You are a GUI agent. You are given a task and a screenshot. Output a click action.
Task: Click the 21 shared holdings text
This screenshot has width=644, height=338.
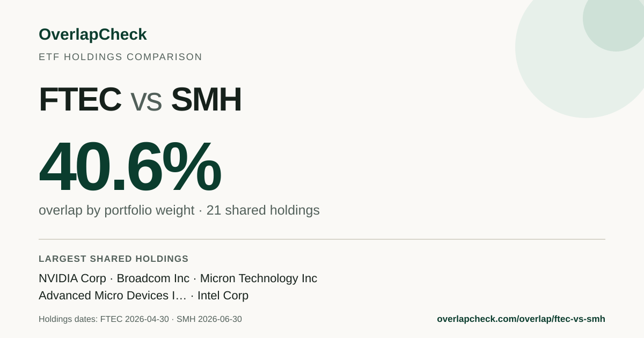click(x=263, y=210)
